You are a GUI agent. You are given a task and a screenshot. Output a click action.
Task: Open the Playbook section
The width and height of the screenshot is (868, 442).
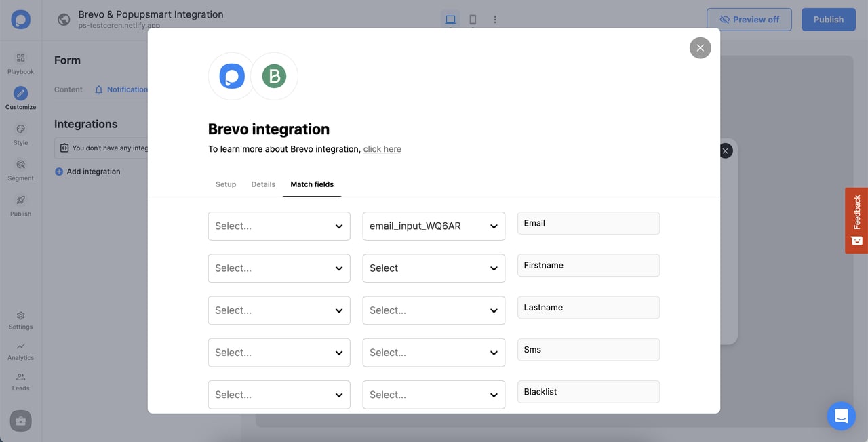click(20, 64)
